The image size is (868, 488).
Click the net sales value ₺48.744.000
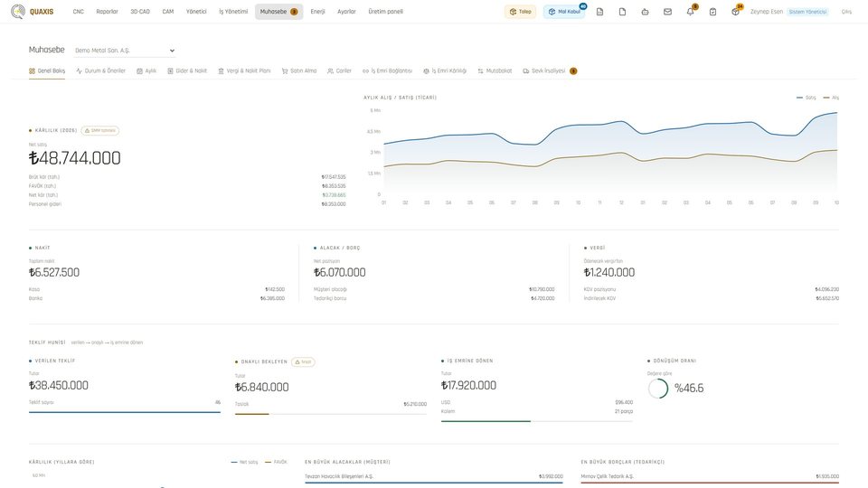tap(75, 158)
